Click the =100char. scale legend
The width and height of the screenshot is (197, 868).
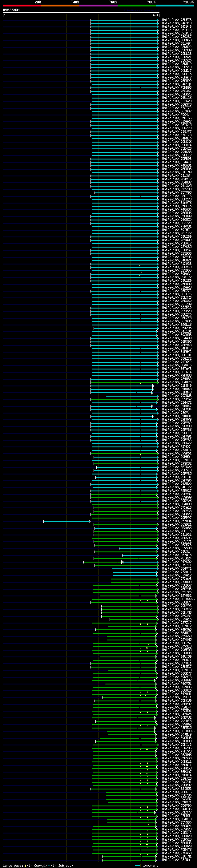[x=147, y=866]
